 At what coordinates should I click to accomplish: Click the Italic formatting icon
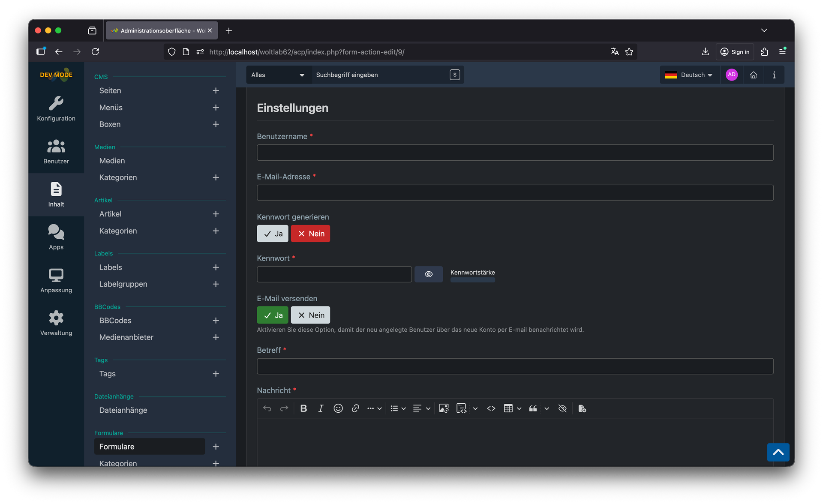[321, 408]
